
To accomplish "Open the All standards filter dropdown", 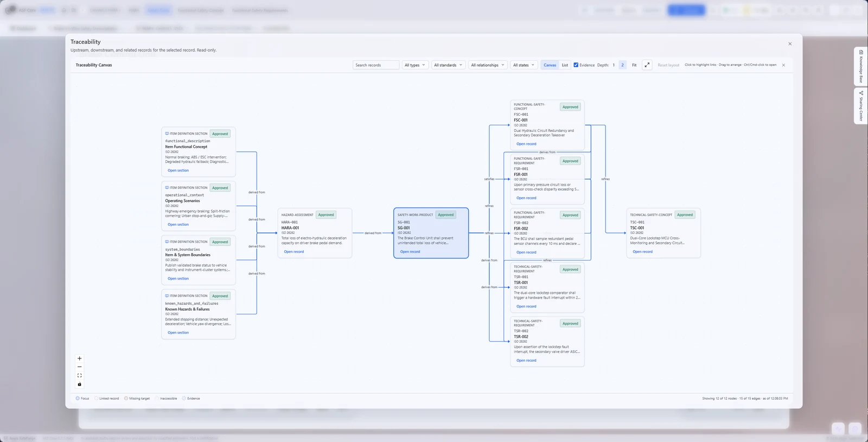I will [448, 65].
